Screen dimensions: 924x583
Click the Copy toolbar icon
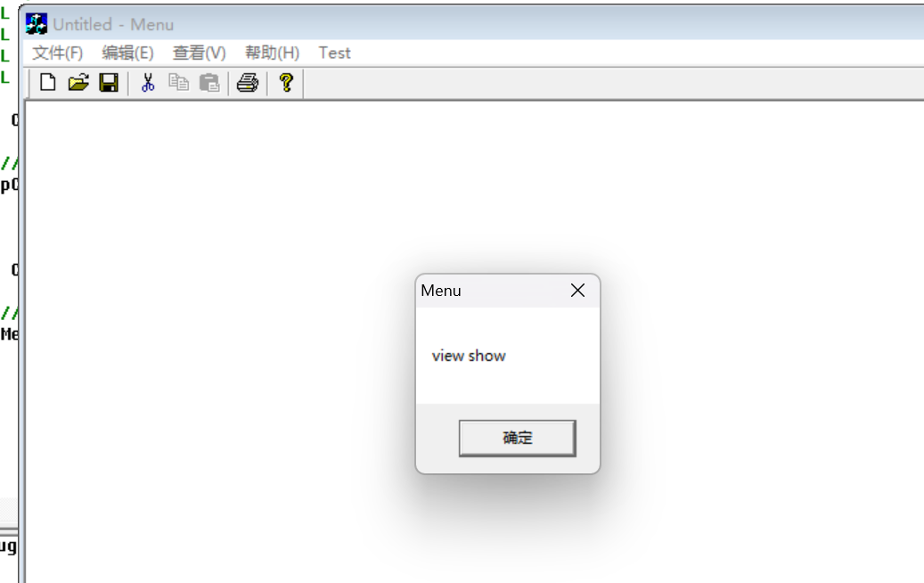(178, 83)
